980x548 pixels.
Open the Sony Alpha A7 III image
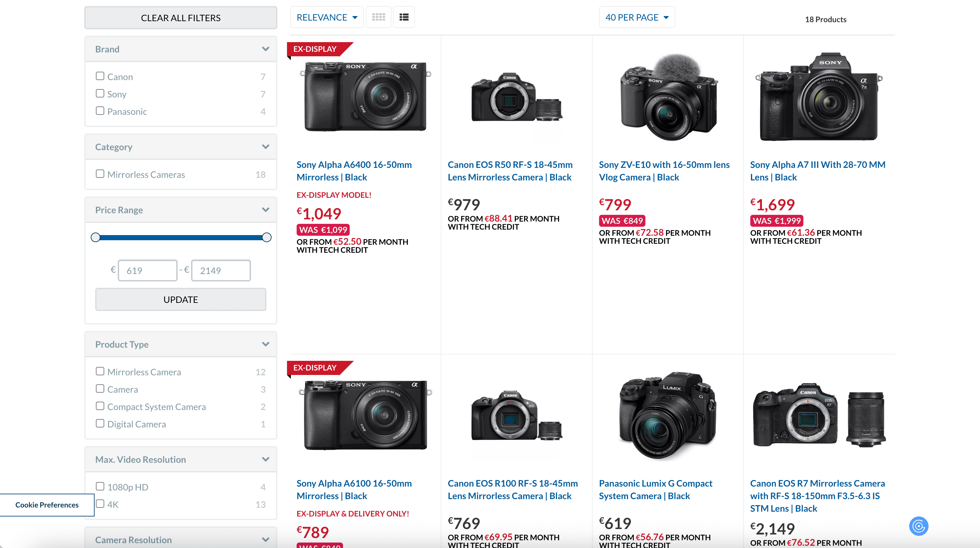pos(819,97)
